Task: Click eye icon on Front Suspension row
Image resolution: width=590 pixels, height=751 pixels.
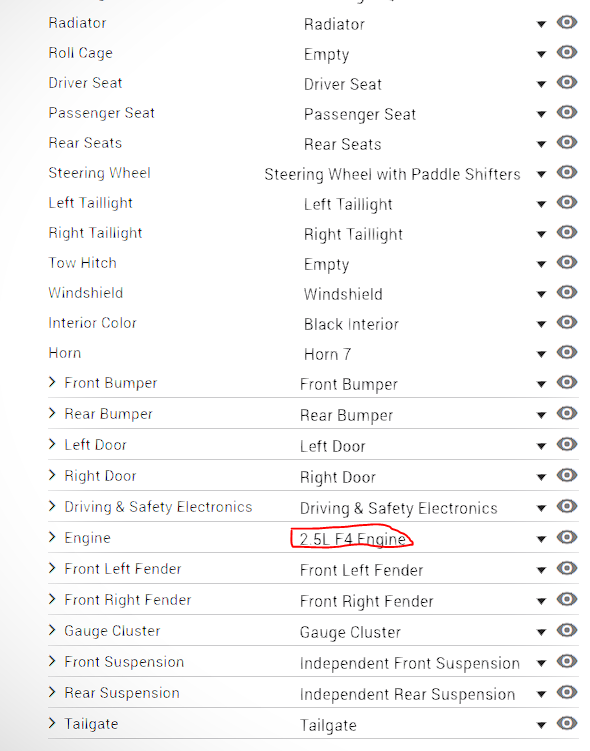Action: pyautogui.click(x=567, y=661)
